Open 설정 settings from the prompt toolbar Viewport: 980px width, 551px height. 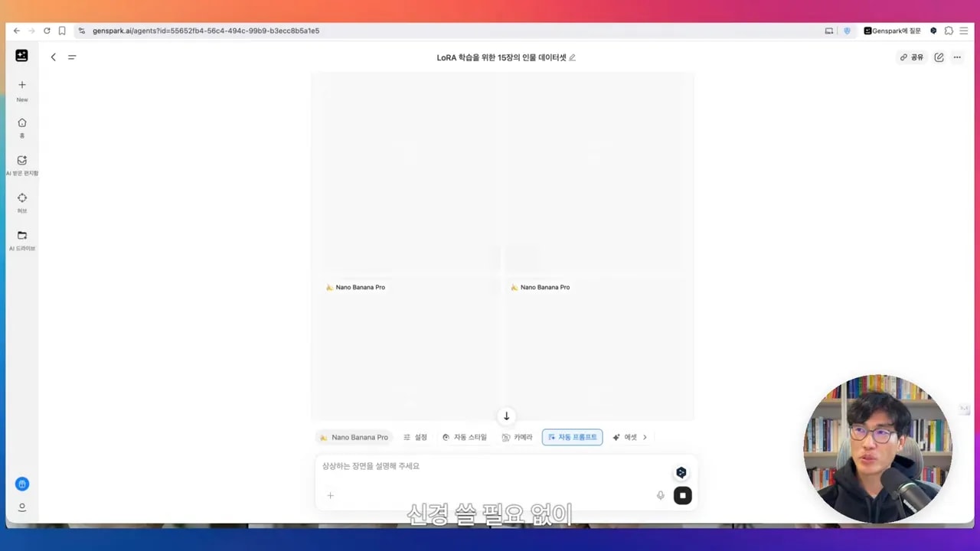(x=415, y=437)
